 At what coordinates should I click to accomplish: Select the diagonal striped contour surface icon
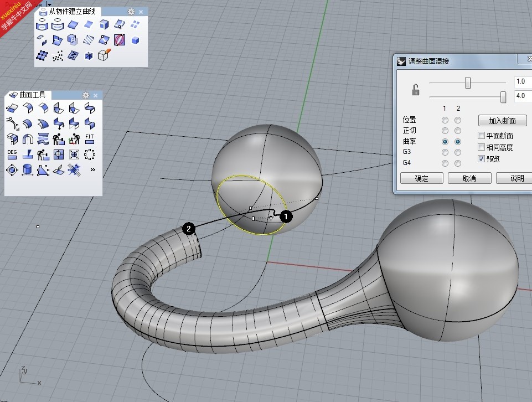coord(89,40)
